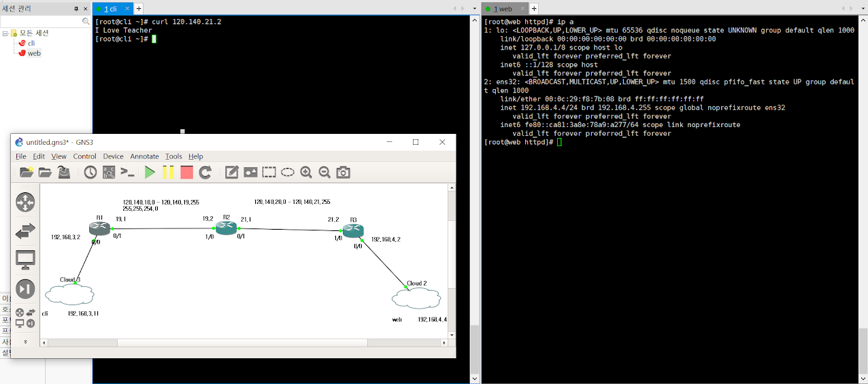The width and height of the screenshot is (868, 384).
Task: Browse routers in GNS3 device sidebar
Action: pos(25,202)
